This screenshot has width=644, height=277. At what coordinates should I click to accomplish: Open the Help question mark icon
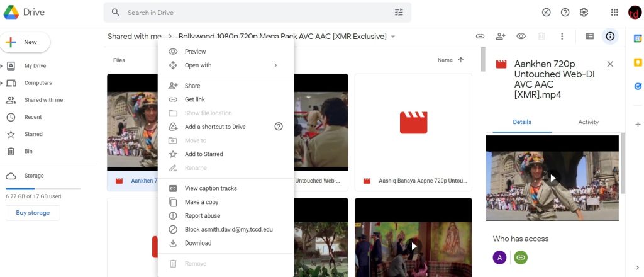(565, 13)
